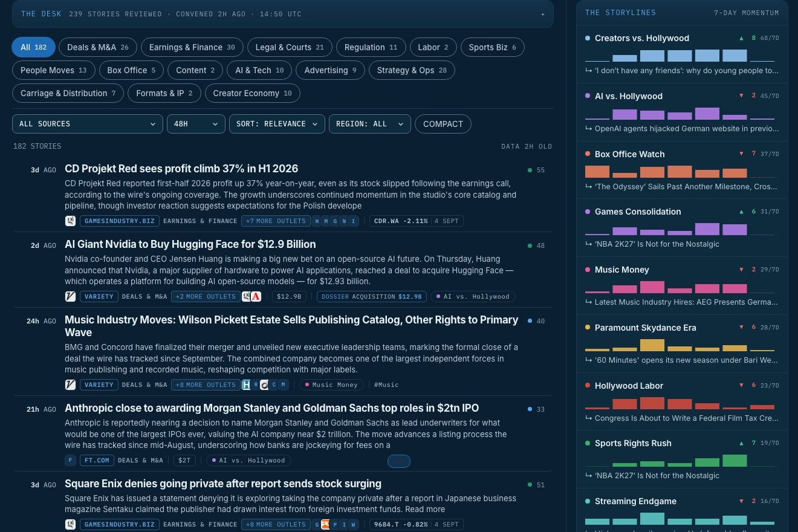Click the down-trend arrow on AI vs. Hollywood storyline
Viewport: 798px width, 532px height.
pos(741,96)
